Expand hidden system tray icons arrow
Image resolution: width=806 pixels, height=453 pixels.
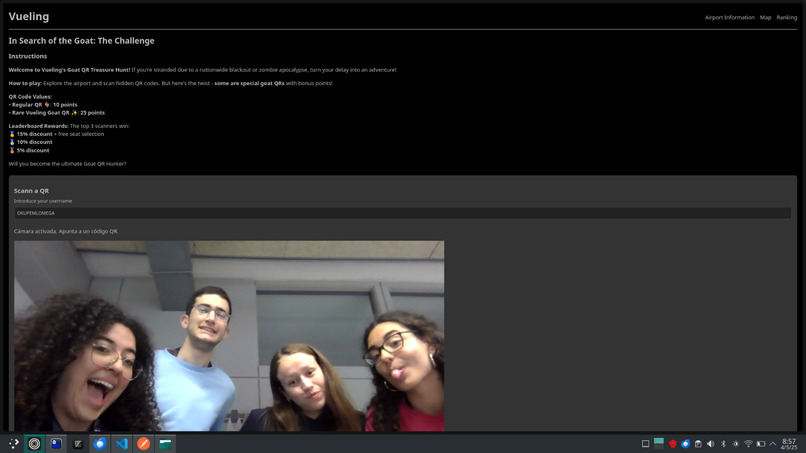coord(773,444)
